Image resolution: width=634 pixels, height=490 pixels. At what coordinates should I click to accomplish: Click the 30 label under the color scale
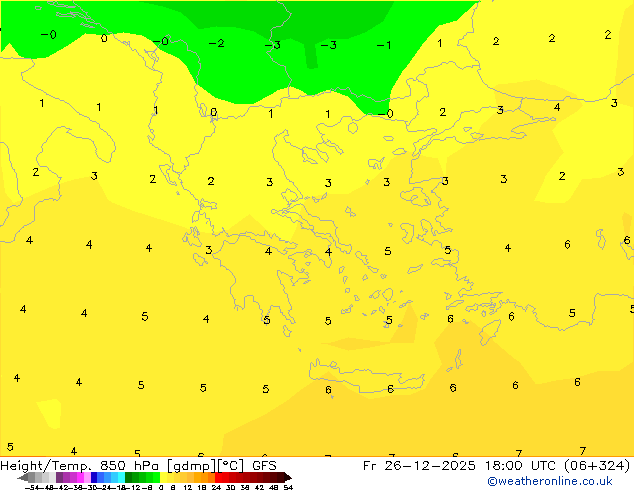pyautogui.click(x=231, y=488)
